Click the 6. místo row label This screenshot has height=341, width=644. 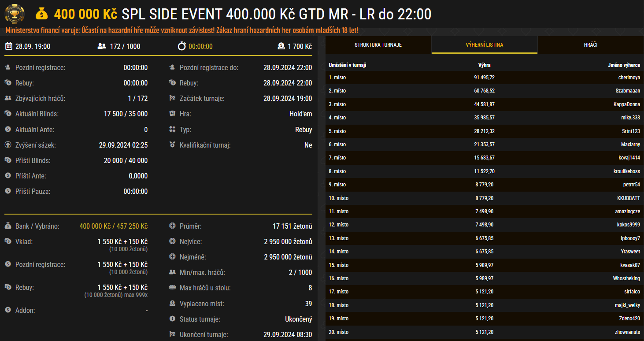(337, 145)
